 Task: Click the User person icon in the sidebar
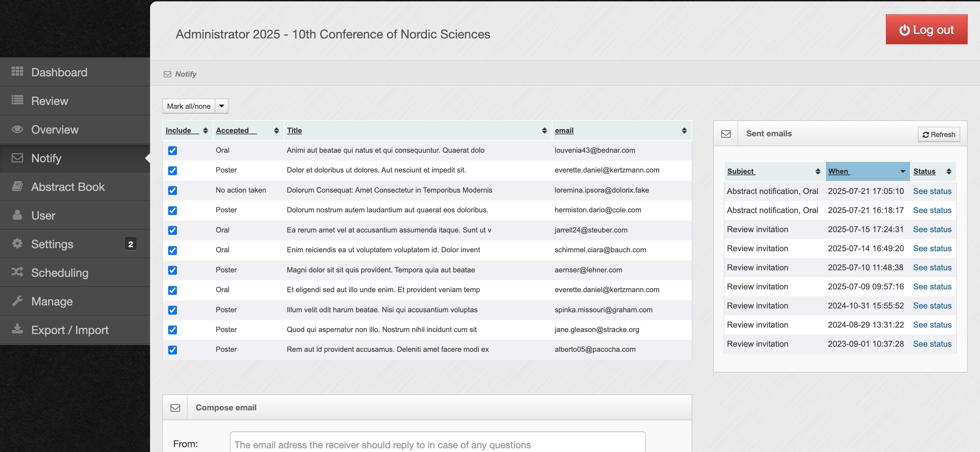pos(17,215)
